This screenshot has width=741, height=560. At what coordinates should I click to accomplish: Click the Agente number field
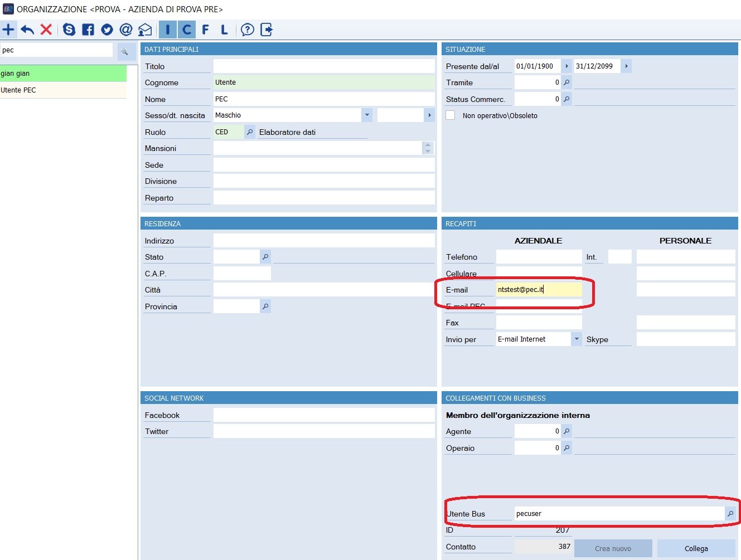537,431
